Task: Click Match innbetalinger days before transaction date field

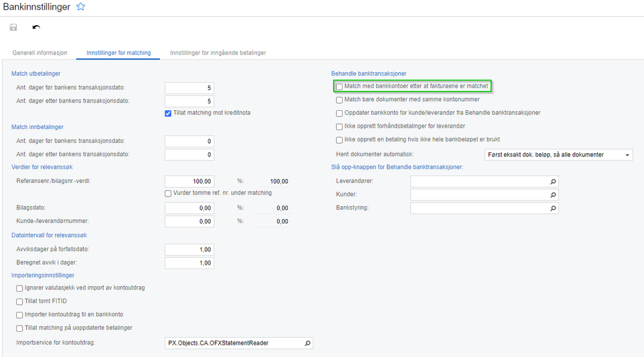Action: click(189, 141)
